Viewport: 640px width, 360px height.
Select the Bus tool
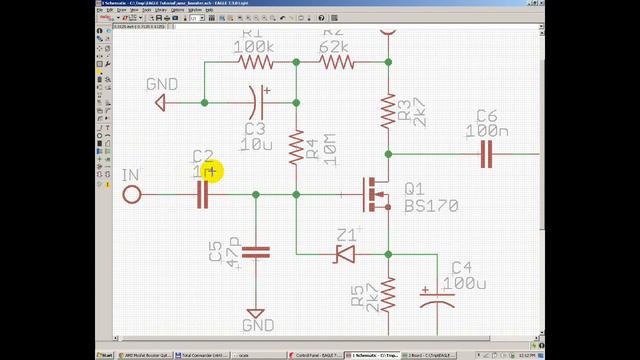(100, 151)
